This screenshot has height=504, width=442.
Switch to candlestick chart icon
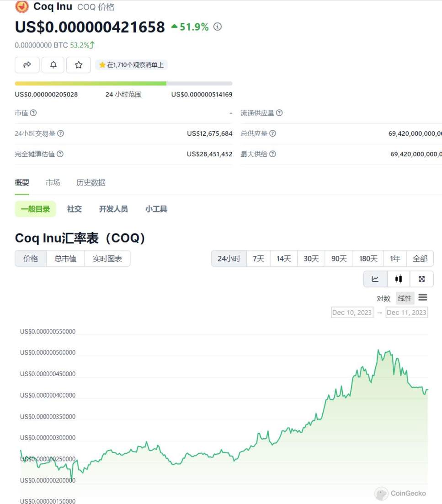coord(399,279)
